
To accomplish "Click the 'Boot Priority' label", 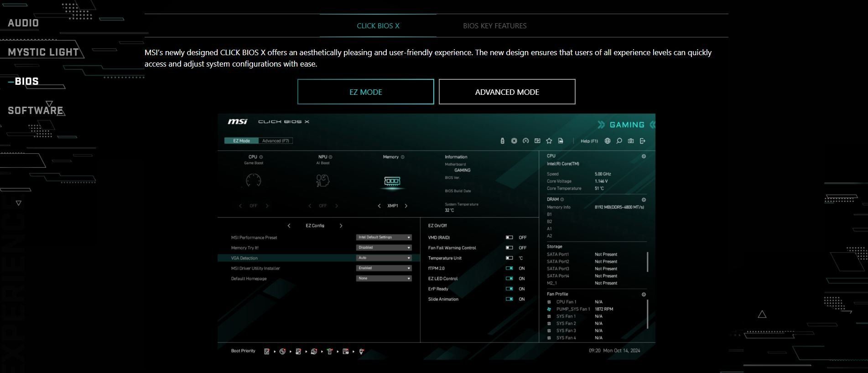I will point(243,351).
